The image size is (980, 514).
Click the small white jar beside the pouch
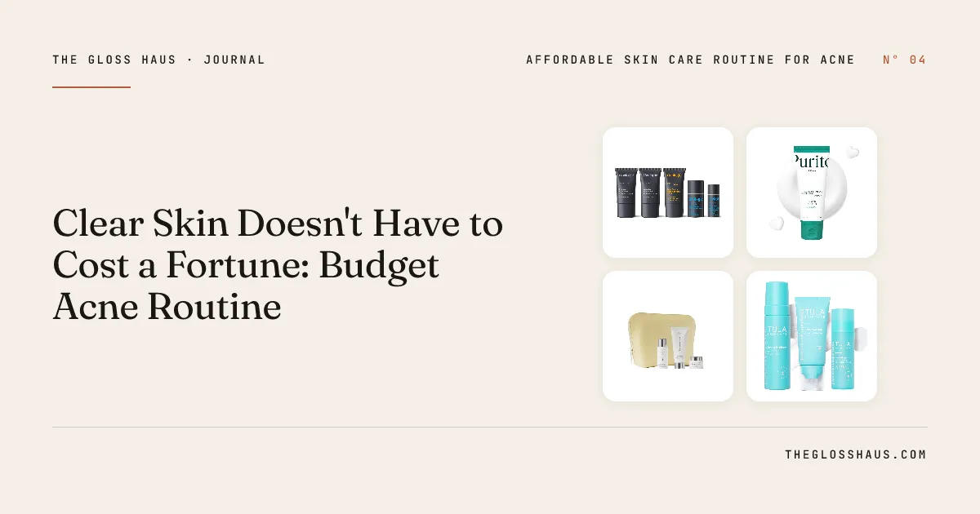(696, 361)
